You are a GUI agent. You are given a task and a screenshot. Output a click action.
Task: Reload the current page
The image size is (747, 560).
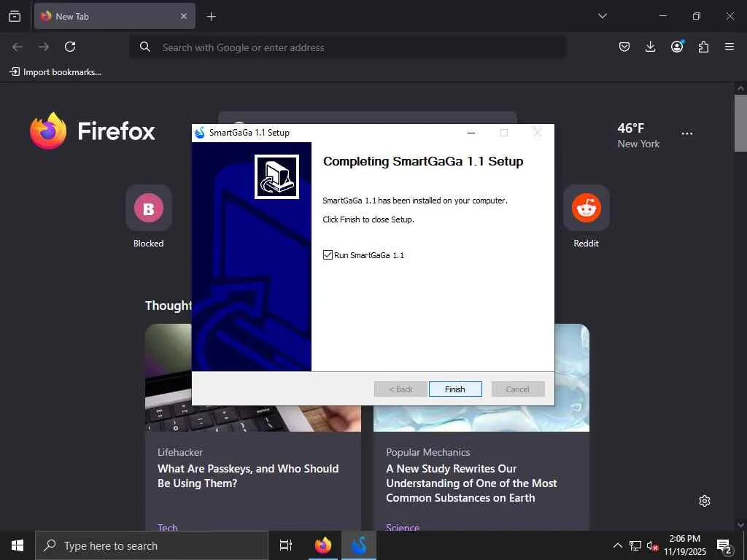click(70, 47)
